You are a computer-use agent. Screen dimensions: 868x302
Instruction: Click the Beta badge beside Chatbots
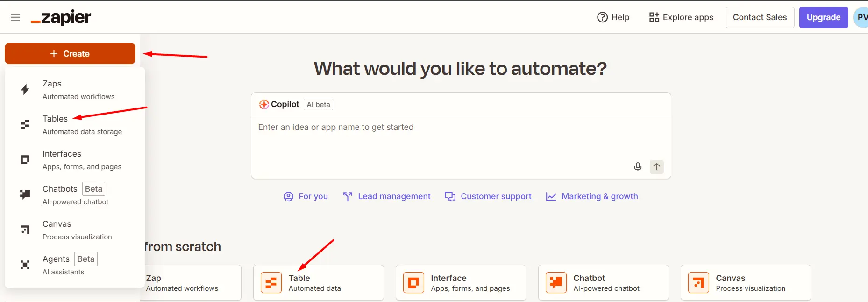93,189
